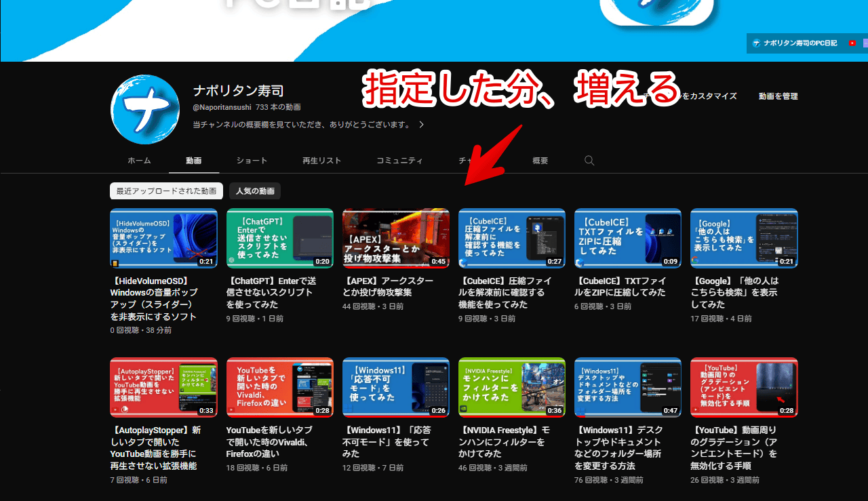Open CubeICE TXTファイルをZIP thumbnail
This screenshot has width=868, height=501.
628,238
